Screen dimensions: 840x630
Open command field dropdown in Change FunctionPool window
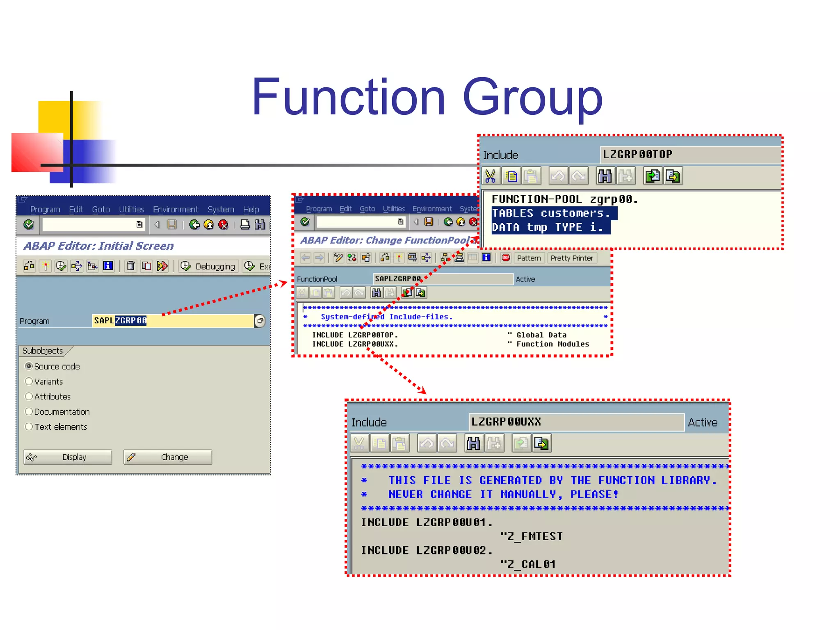point(401,222)
